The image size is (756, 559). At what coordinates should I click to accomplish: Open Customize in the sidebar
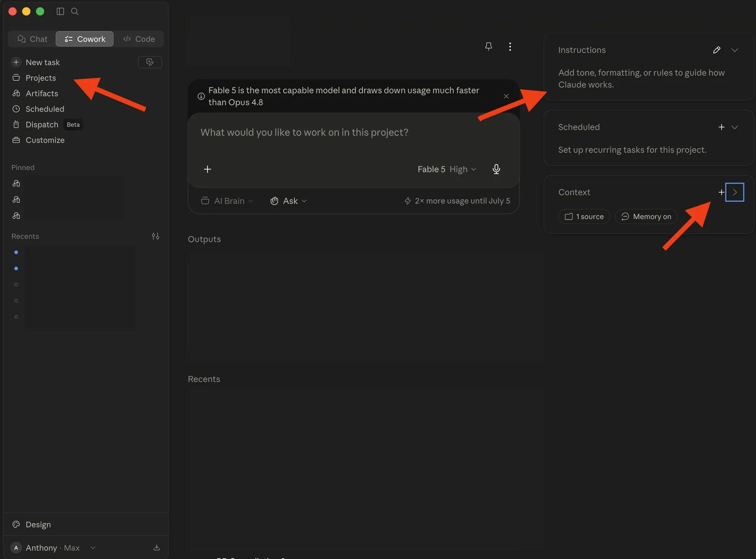45,140
